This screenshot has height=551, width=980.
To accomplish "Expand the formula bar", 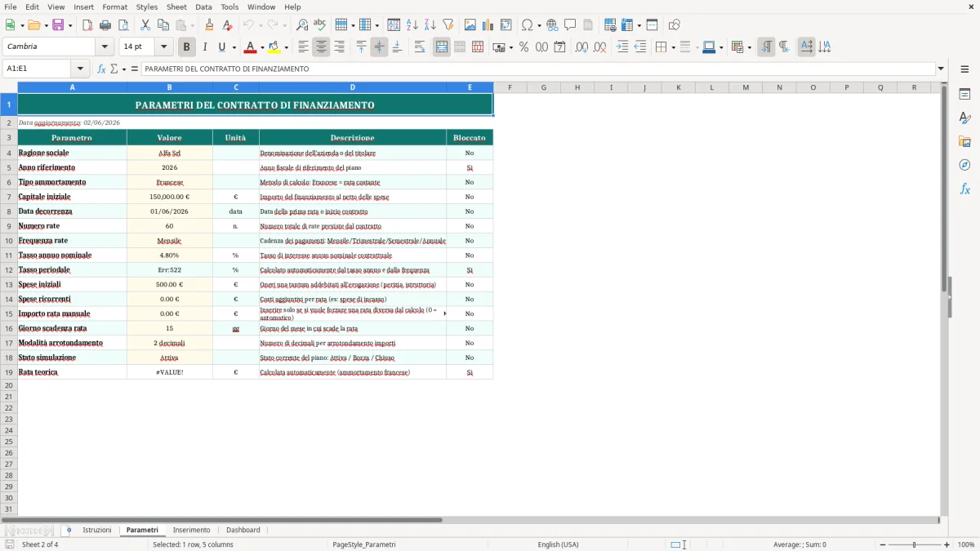I will 942,69.
